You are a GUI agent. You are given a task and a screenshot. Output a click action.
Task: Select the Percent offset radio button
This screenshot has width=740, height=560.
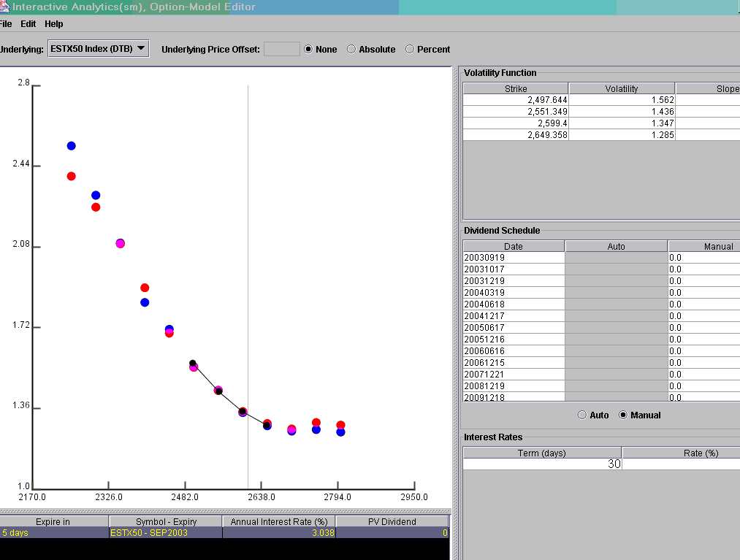[x=410, y=50]
